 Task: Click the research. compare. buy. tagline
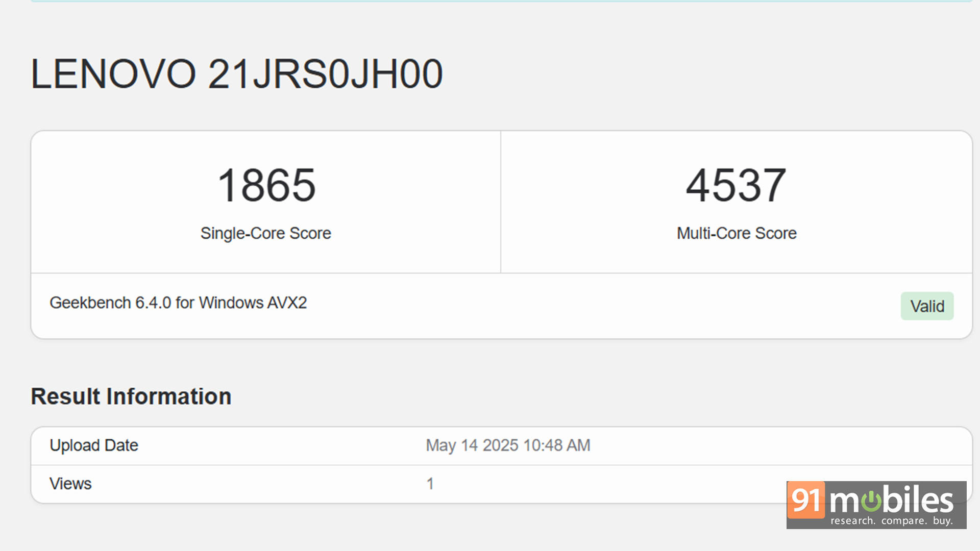(891, 521)
